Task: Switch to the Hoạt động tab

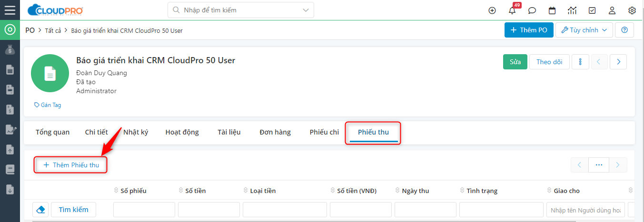Action: click(182, 132)
